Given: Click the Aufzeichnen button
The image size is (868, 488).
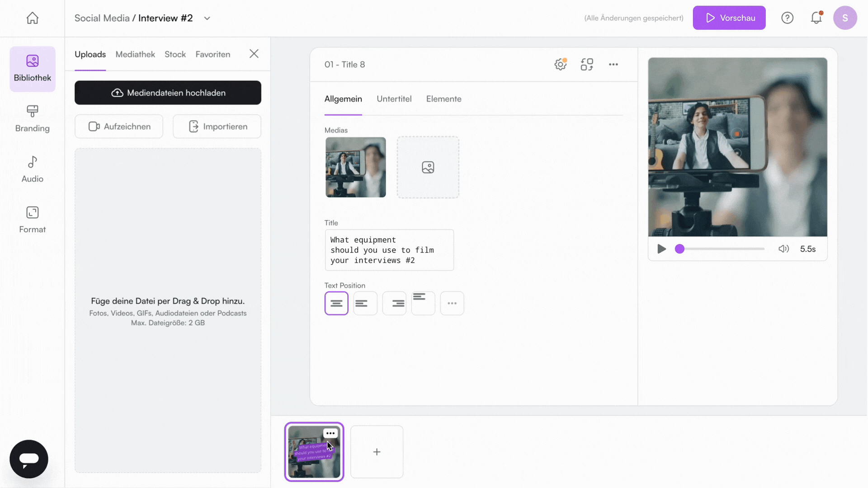Looking at the screenshot, I should pos(119,127).
